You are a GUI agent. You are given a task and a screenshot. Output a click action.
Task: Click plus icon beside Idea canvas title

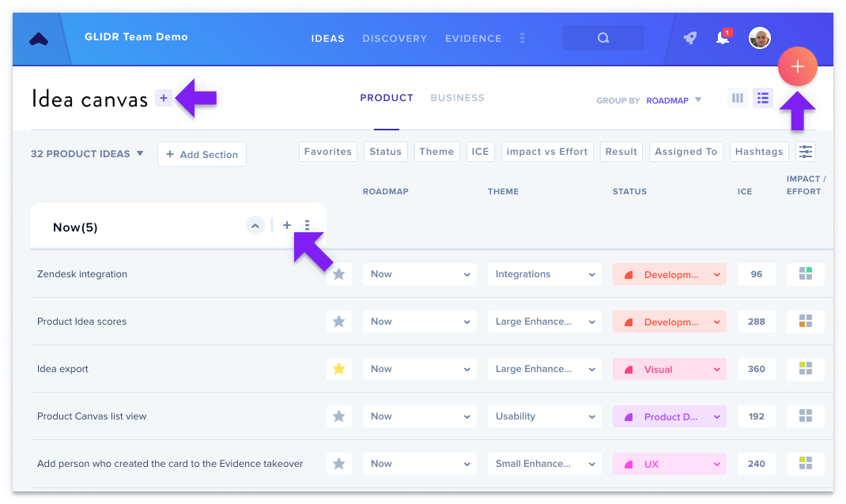coord(164,98)
